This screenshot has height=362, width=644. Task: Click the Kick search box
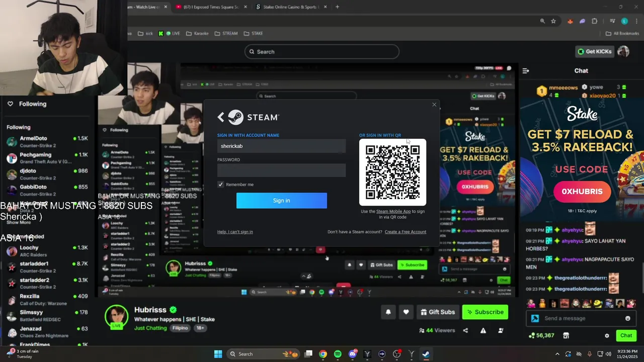(x=322, y=52)
